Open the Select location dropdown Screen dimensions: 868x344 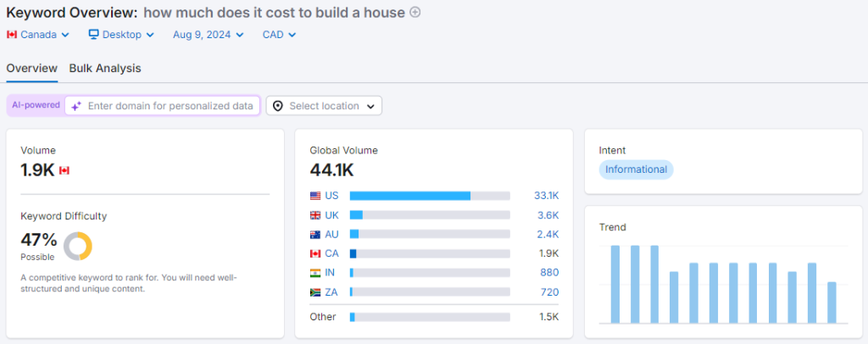324,106
